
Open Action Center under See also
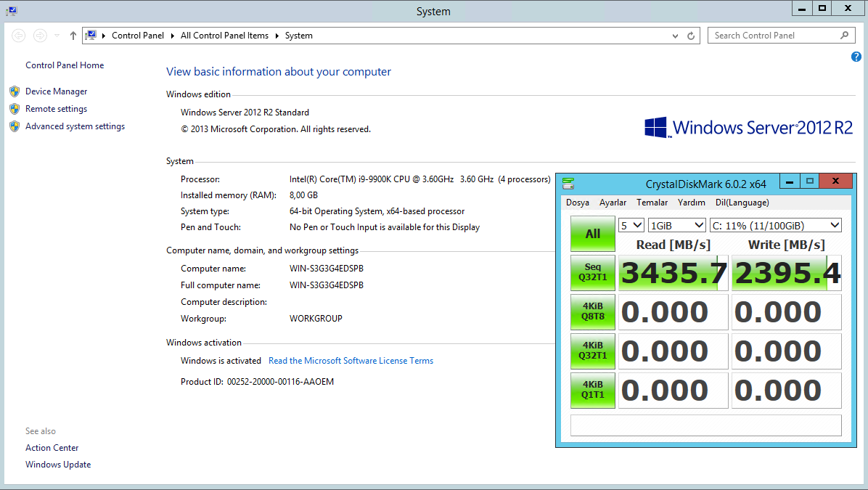pyautogui.click(x=52, y=448)
